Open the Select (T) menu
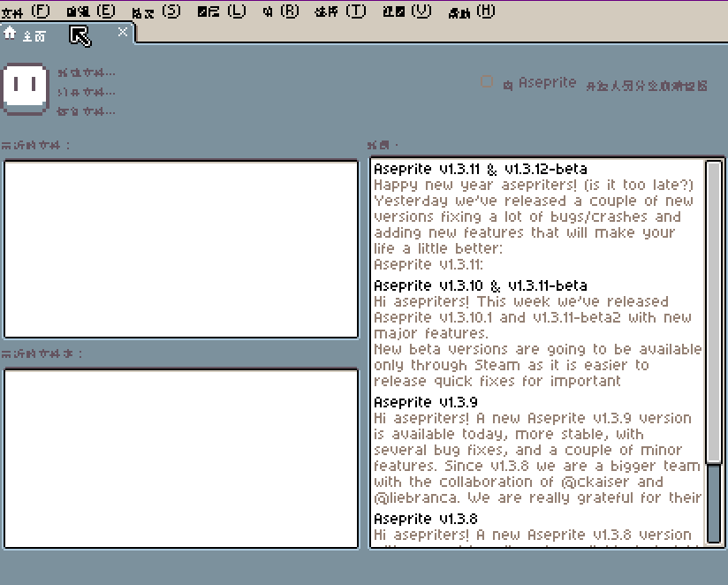Image resolution: width=728 pixels, height=585 pixels. pyautogui.click(x=340, y=11)
